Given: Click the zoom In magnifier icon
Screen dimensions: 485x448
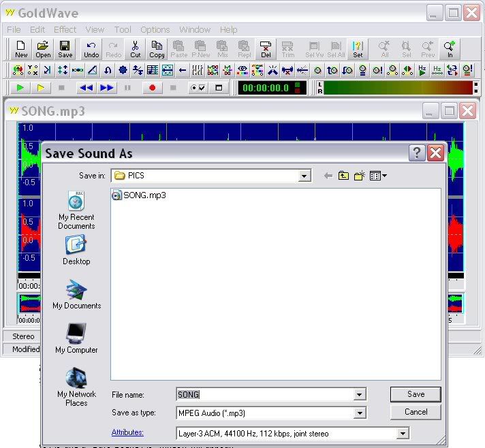Looking at the screenshot, I should (x=450, y=49).
